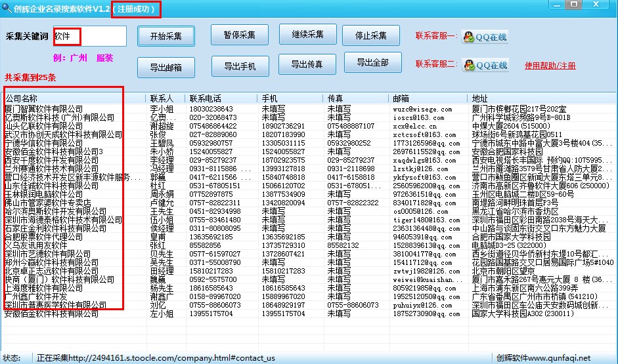Select row 西安千度软件开发有限公司

coord(309,160)
